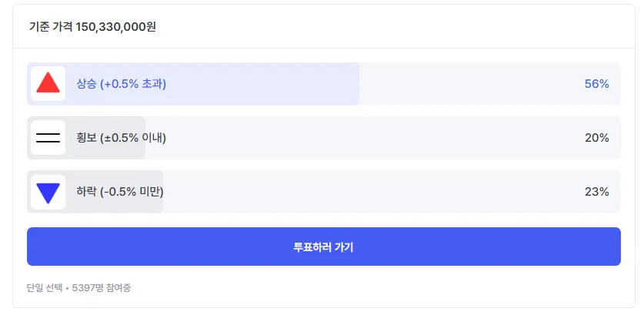This screenshot has width=644, height=312.
Task: Select the 상승 (+0.5% 초과) option label
Action: [x=121, y=84]
